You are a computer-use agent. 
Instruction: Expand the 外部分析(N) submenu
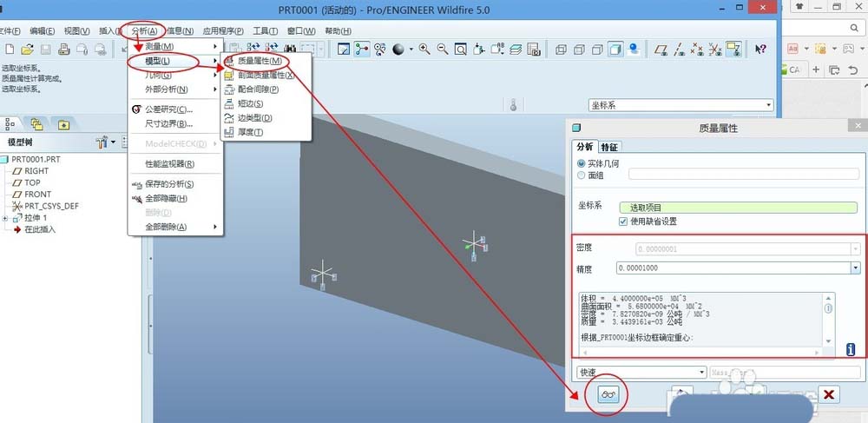[x=175, y=89]
